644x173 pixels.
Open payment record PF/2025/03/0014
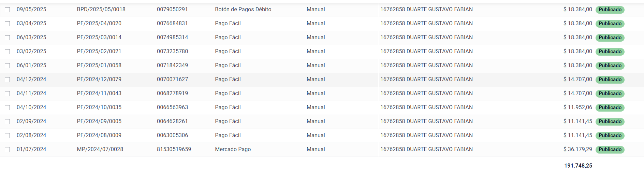coord(99,38)
